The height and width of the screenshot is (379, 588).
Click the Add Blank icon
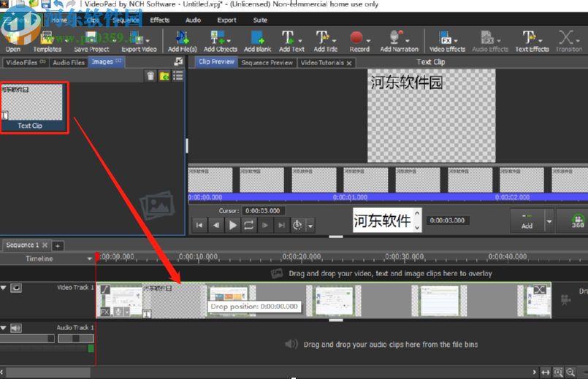tap(257, 37)
